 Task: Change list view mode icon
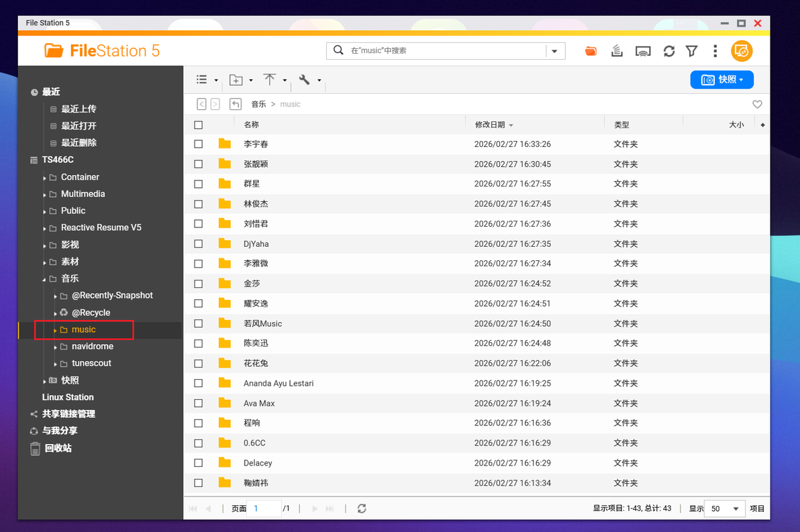pyautogui.click(x=202, y=80)
